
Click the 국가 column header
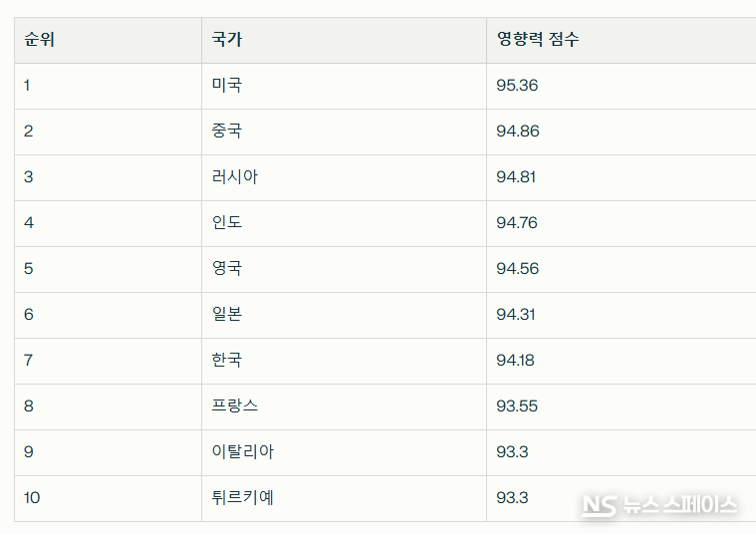tap(227, 40)
